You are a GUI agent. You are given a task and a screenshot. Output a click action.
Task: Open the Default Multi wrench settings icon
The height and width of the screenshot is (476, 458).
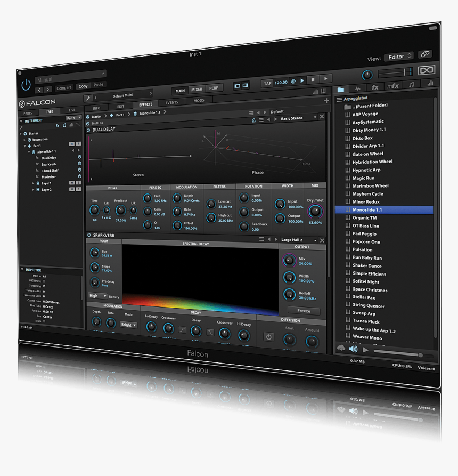(x=88, y=98)
